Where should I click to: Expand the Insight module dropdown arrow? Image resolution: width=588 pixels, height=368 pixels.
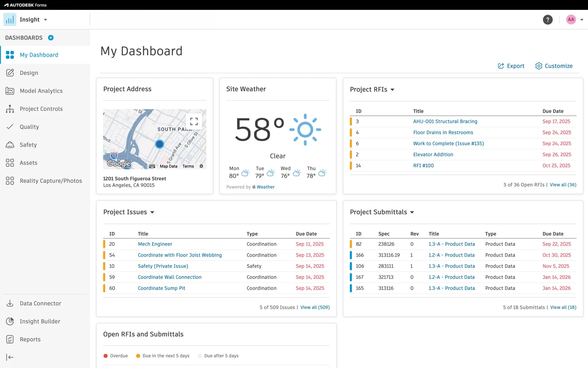(45, 20)
